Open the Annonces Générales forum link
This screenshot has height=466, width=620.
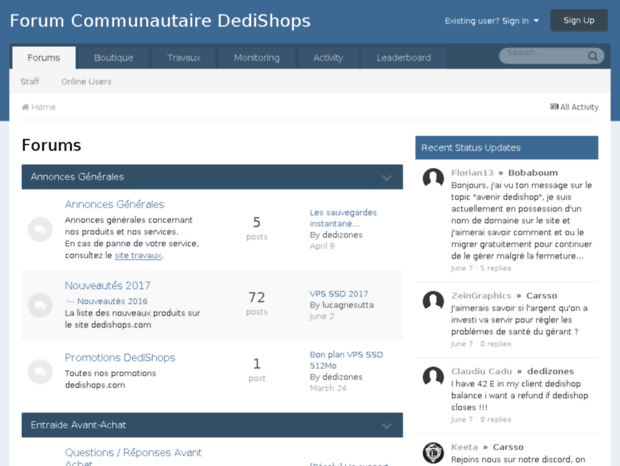(x=114, y=204)
